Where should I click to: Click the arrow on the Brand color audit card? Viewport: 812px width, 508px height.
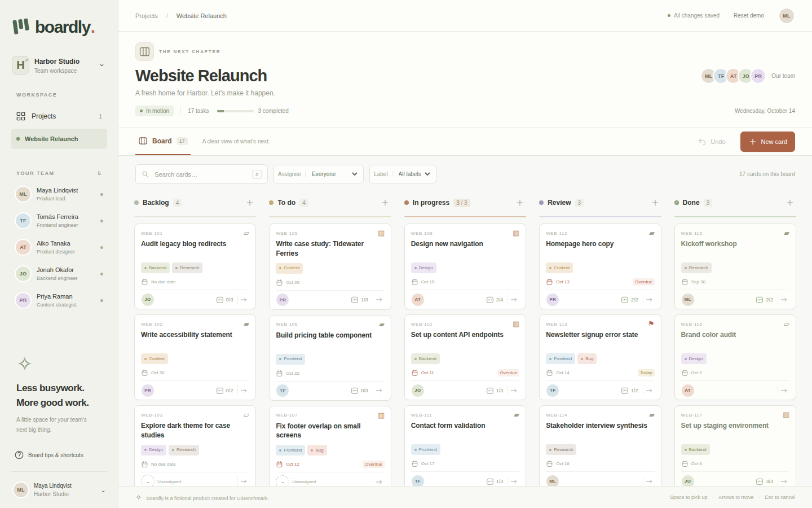click(x=784, y=391)
